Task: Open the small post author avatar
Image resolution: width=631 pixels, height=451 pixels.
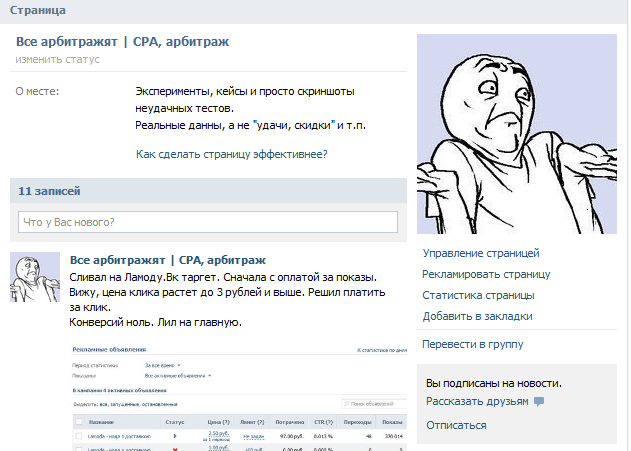Action: click(x=35, y=277)
